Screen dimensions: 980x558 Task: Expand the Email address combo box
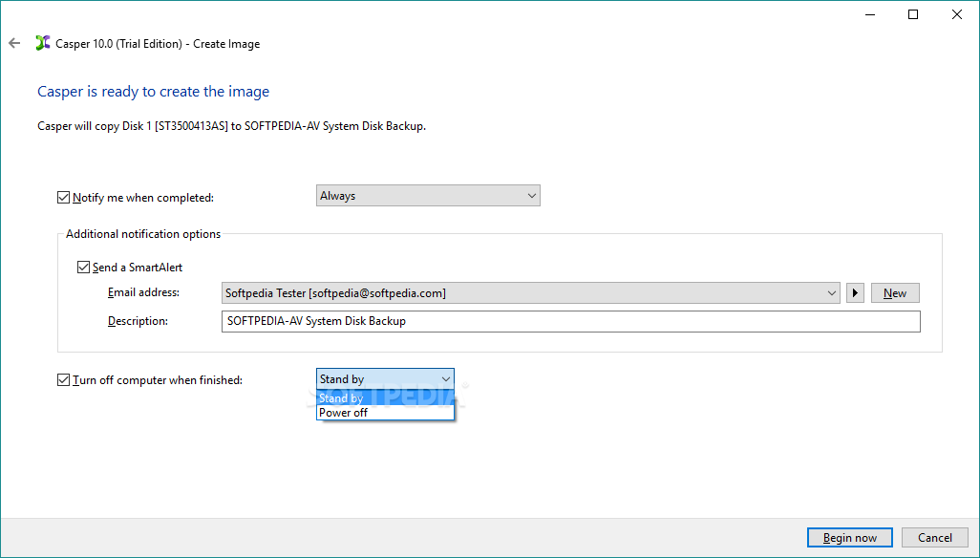pos(531,293)
